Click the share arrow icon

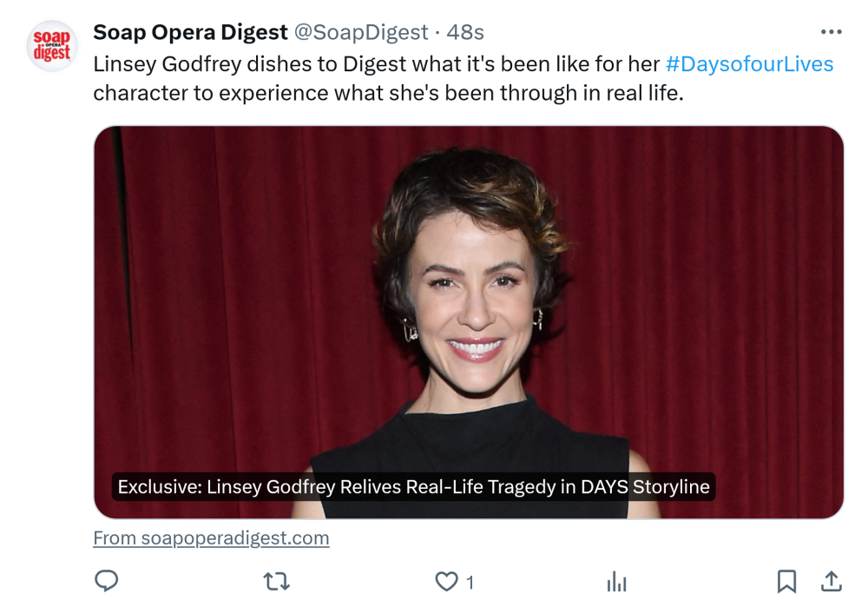pos(831,581)
